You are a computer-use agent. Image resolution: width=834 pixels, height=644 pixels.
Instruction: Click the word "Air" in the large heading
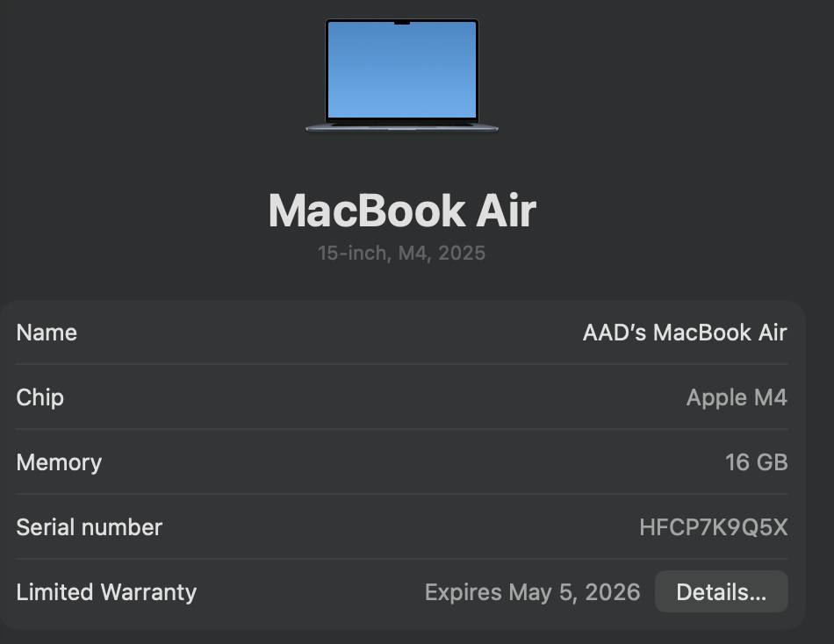click(x=506, y=211)
